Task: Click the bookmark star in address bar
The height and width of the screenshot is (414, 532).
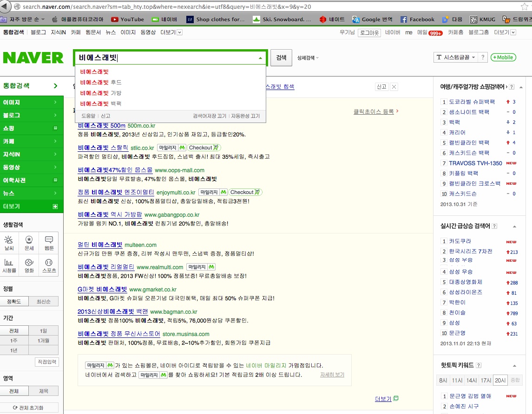Action: tap(524, 6)
